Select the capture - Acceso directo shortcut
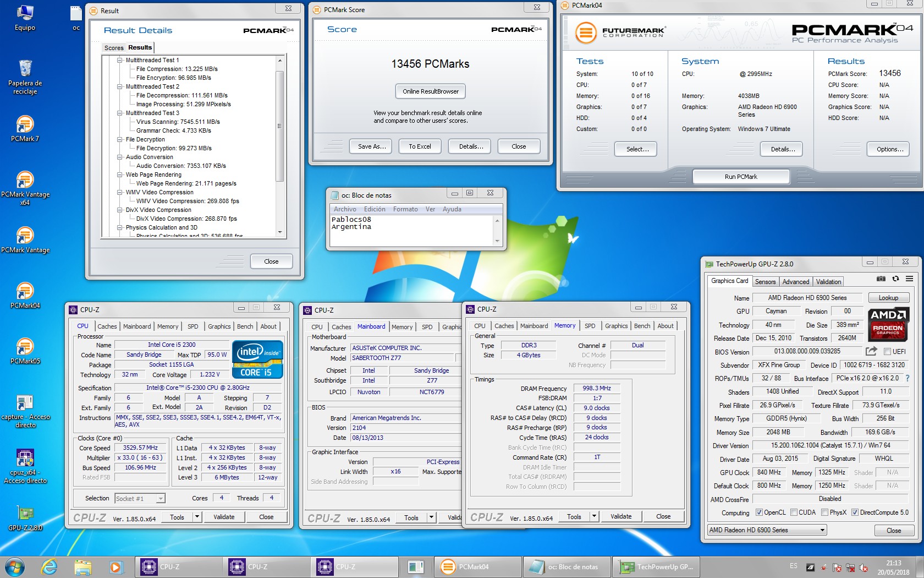Viewport: 924px width, 578px height. pos(25,411)
